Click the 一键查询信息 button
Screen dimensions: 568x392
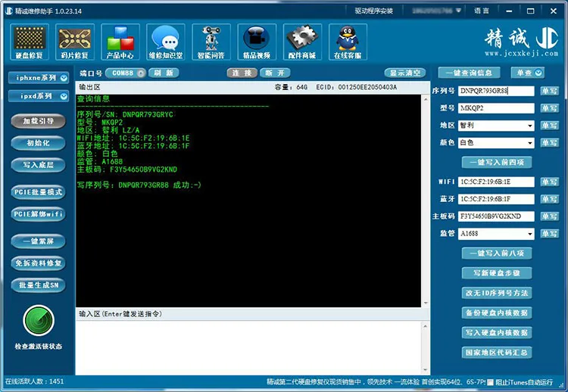tap(469, 73)
